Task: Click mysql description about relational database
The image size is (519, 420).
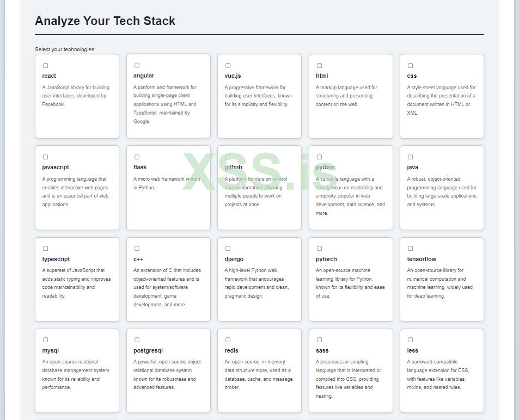Action: coord(76,374)
